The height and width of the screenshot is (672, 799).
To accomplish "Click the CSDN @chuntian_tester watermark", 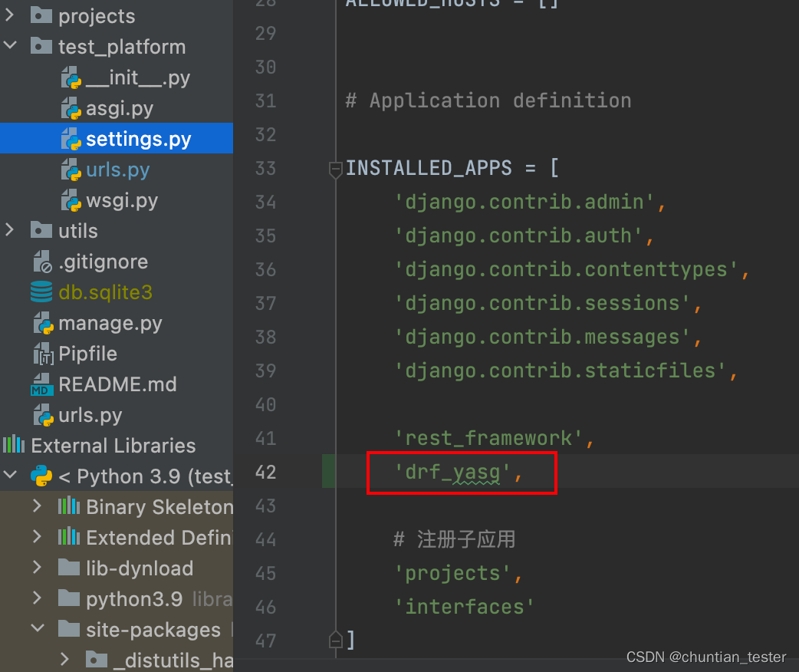I will [x=705, y=657].
